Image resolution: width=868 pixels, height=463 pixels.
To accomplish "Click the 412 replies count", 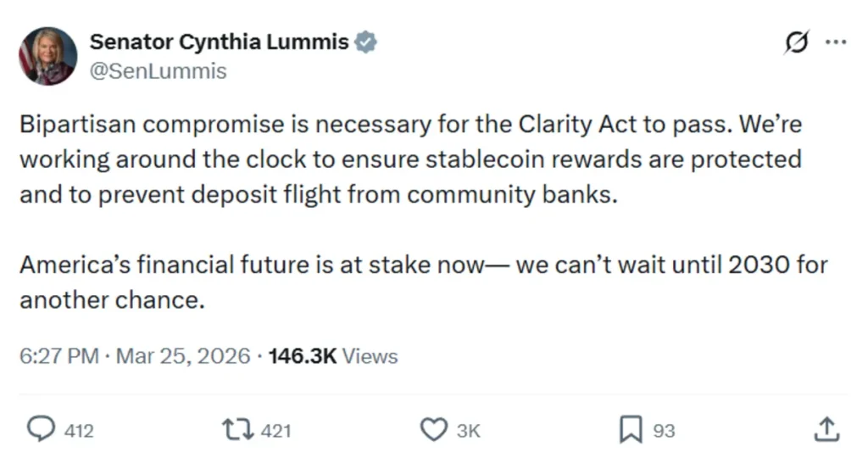I will 79,431.
